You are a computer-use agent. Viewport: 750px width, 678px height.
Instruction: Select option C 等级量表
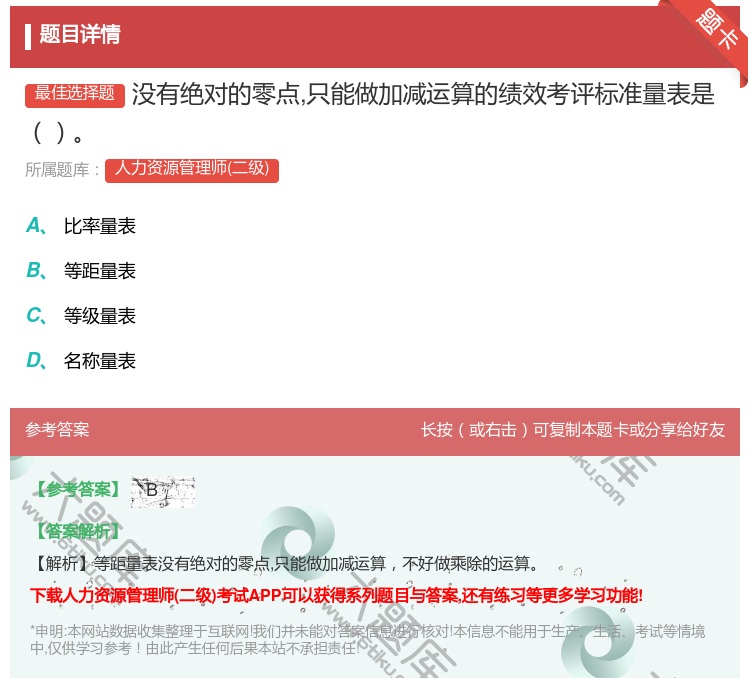(81, 316)
